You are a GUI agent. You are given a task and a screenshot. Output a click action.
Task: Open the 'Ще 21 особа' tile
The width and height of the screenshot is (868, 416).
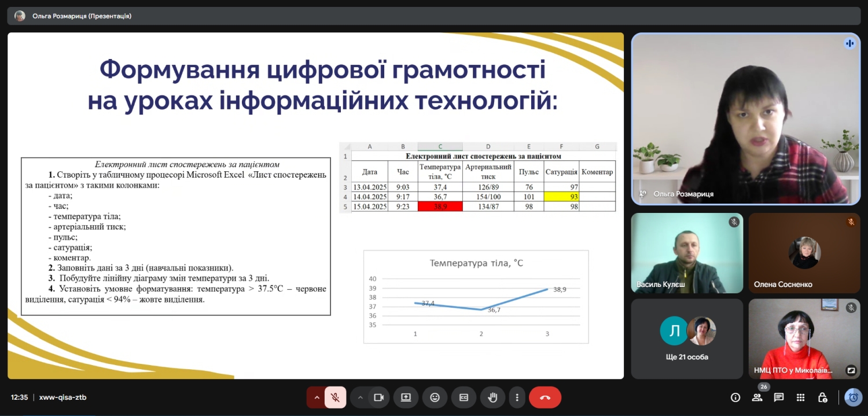pyautogui.click(x=687, y=338)
